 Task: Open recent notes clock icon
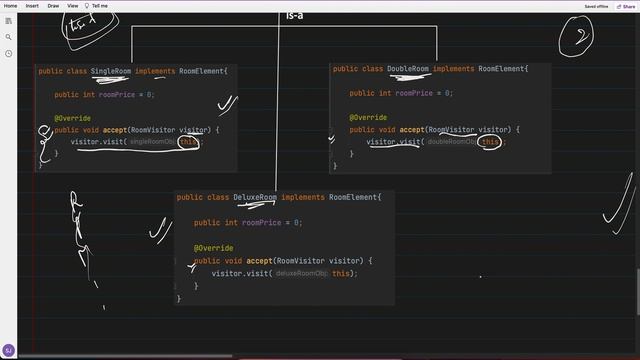click(x=9, y=53)
